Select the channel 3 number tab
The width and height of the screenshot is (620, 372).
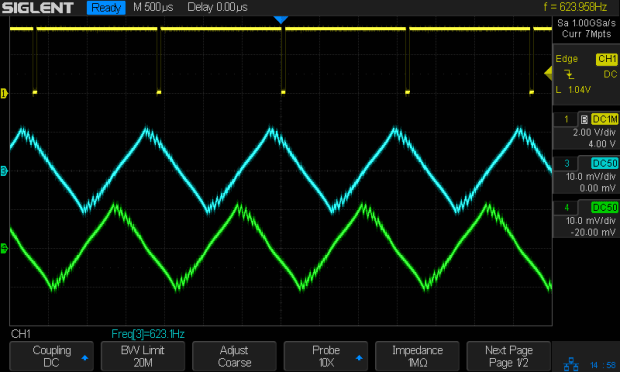tap(566, 163)
